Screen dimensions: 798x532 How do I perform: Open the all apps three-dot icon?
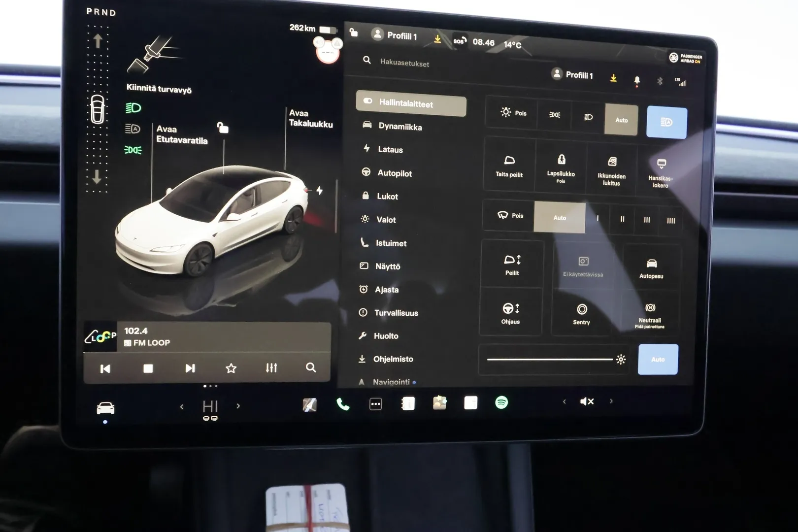pyautogui.click(x=375, y=404)
